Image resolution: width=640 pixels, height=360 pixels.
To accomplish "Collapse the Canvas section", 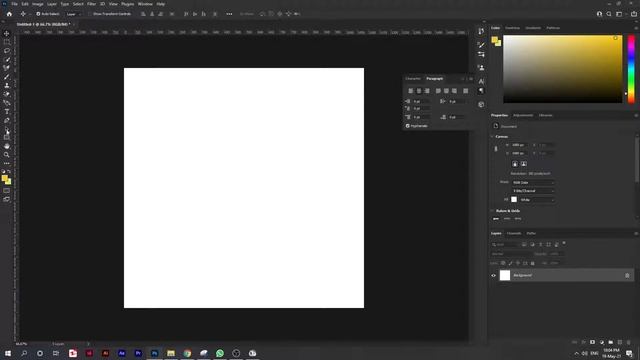I will [492, 136].
